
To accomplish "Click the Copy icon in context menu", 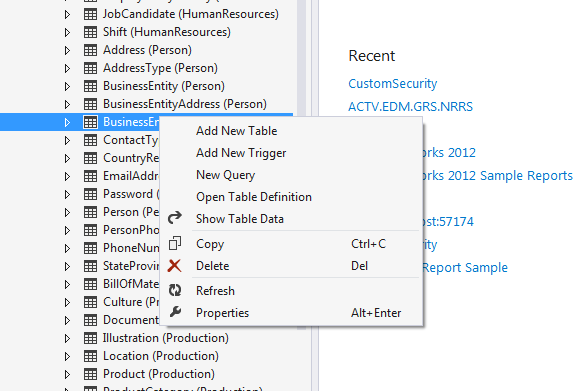I will [175, 243].
